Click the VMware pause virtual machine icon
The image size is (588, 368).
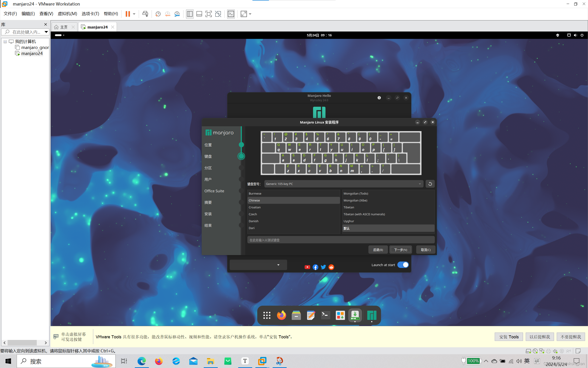(x=127, y=14)
